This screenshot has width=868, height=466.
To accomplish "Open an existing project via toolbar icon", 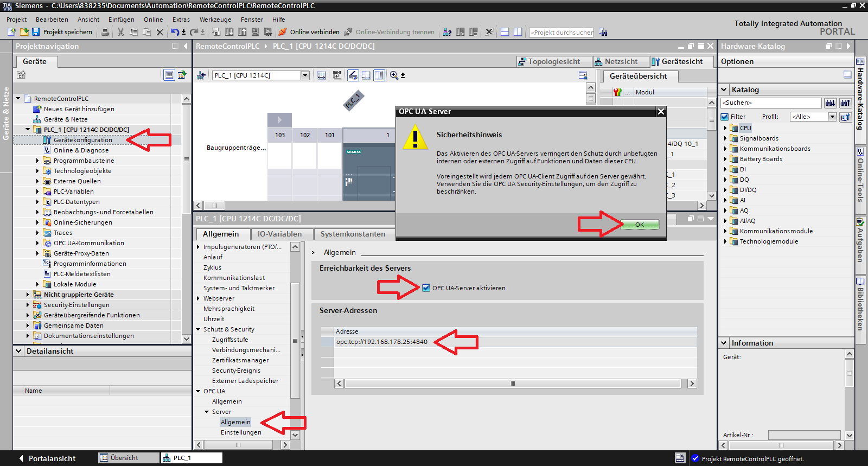I will pos(24,32).
